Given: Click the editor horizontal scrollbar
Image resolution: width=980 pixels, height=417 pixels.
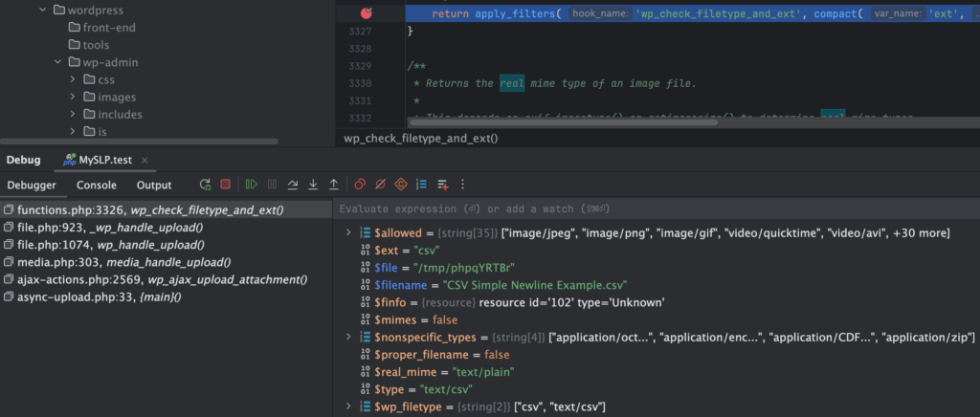Looking at the screenshot, I should click(563, 123).
